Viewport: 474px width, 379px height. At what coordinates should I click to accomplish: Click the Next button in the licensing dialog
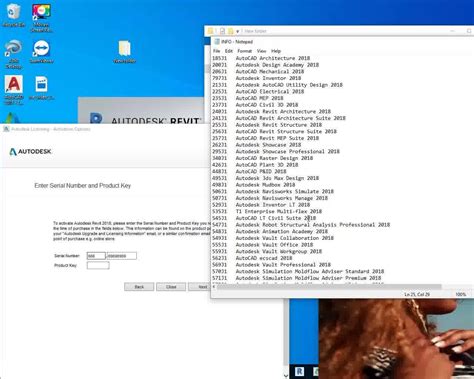point(200,287)
